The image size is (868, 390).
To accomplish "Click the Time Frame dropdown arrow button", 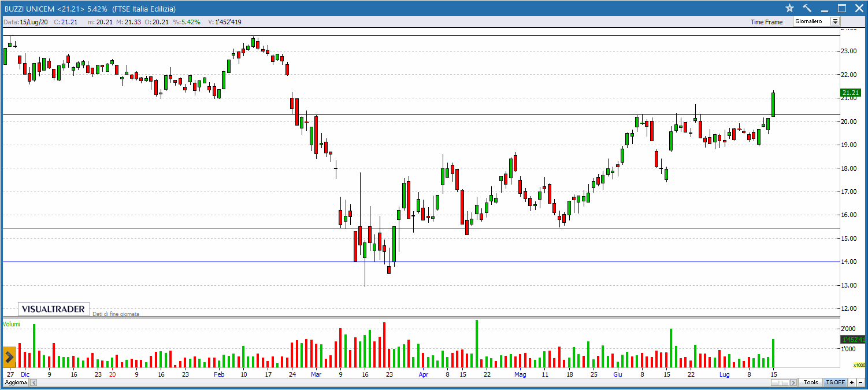I will tap(835, 21).
